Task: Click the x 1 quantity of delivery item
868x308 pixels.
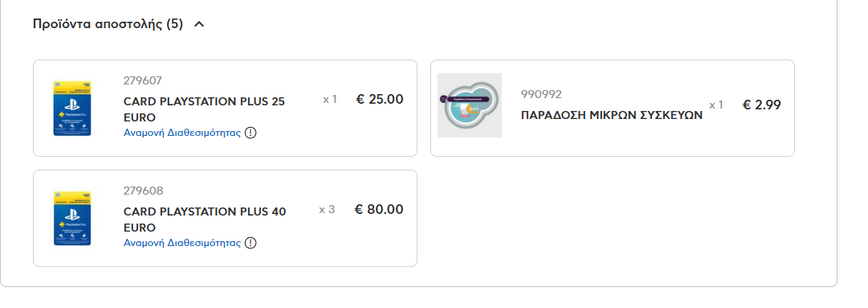Action: point(716,105)
